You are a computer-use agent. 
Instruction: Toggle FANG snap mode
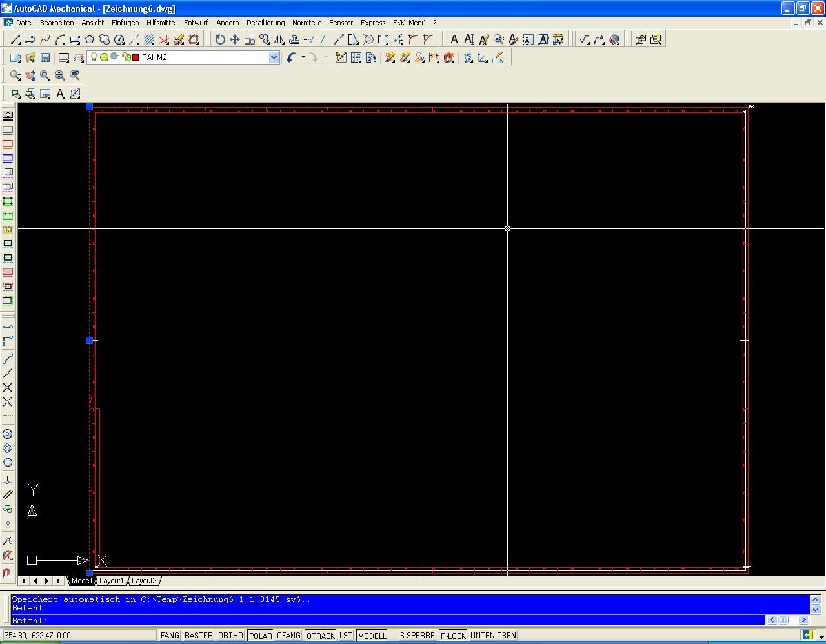pyautogui.click(x=170, y=636)
